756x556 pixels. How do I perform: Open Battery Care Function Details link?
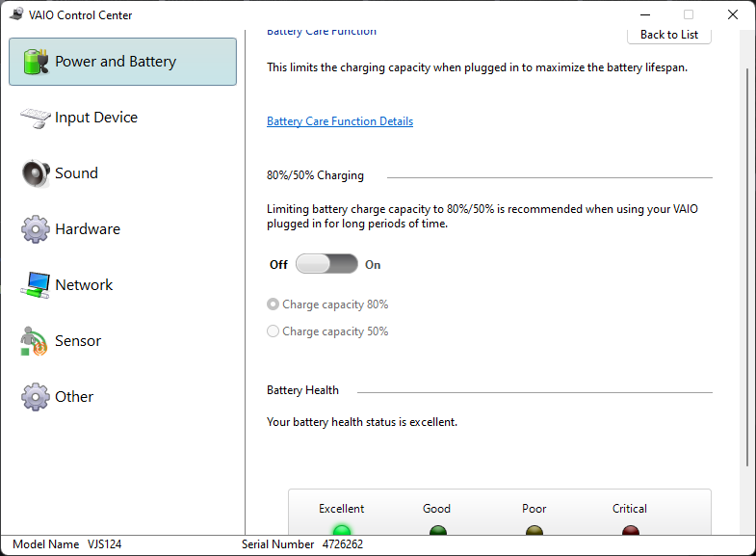click(340, 121)
